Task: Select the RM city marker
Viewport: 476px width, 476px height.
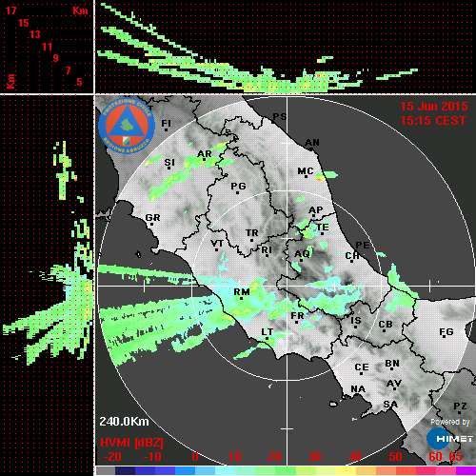Action: click(x=242, y=298)
